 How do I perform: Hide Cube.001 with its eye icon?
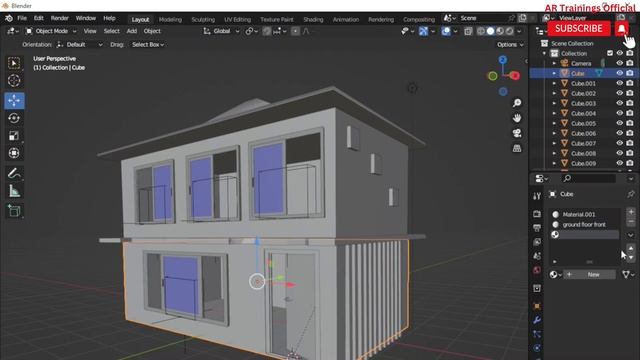pos(620,83)
